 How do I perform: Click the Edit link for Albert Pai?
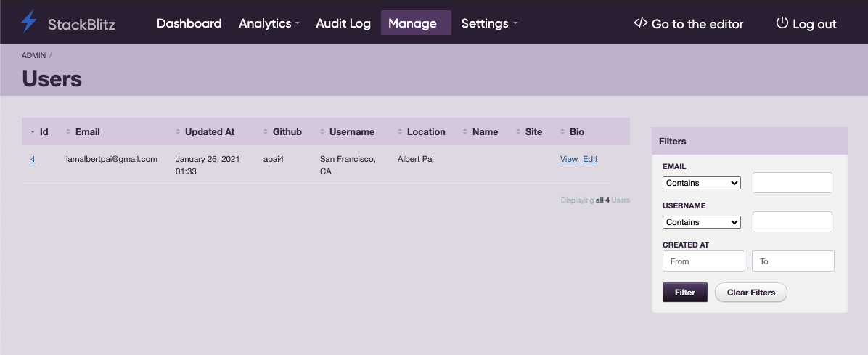pyautogui.click(x=590, y=159)
